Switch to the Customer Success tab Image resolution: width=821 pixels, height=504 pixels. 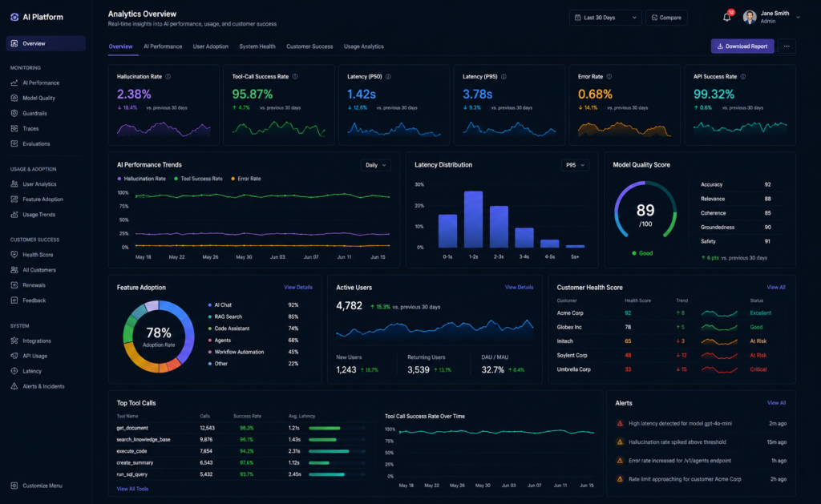309,46
